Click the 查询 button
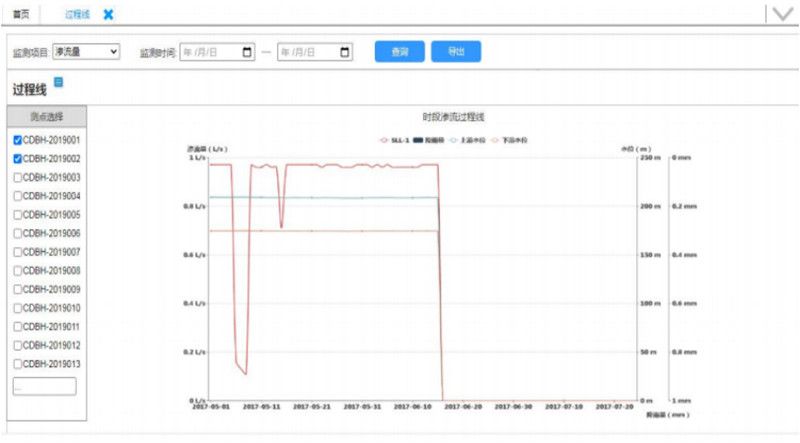Image resolution: width=800 pixels, height=443 pixels. point(399,52)
